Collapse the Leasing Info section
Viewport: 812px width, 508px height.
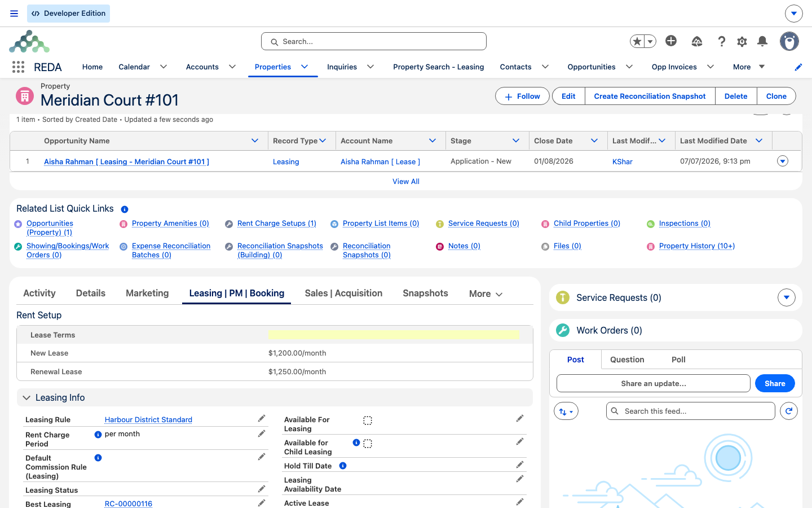tap(27, 398)
